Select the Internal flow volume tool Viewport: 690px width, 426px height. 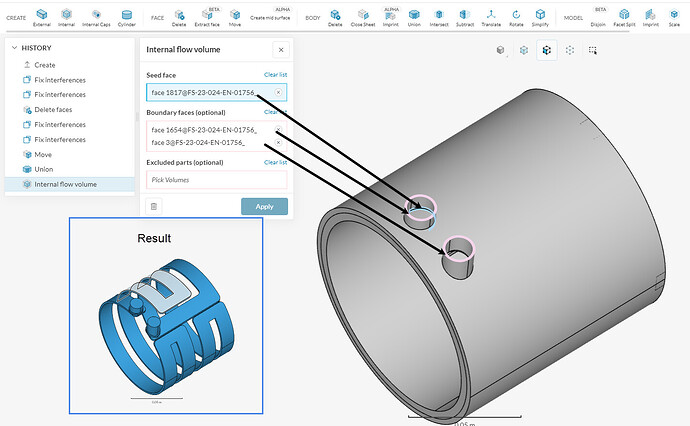click(66, 18)
